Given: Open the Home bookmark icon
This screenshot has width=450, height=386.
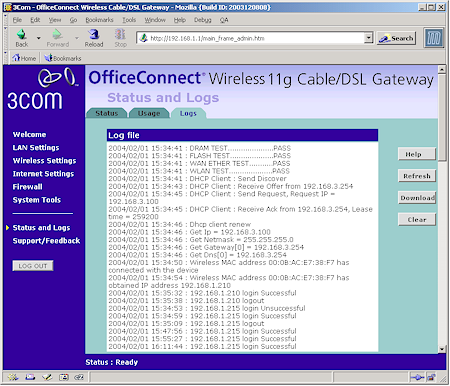Looking at the screenshot, I should [x=24, y=58].
